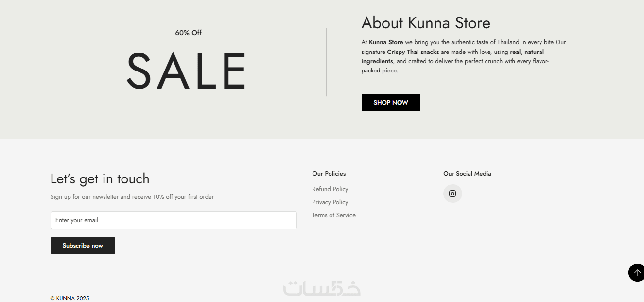Click the About Kunna Store heading
Screen dimensions: 644x302
pos(426,23)
